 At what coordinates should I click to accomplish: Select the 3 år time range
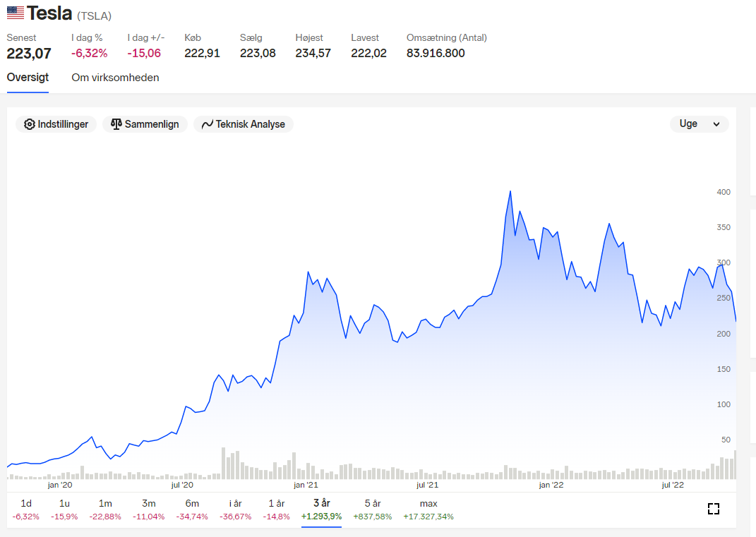point(322,509)
